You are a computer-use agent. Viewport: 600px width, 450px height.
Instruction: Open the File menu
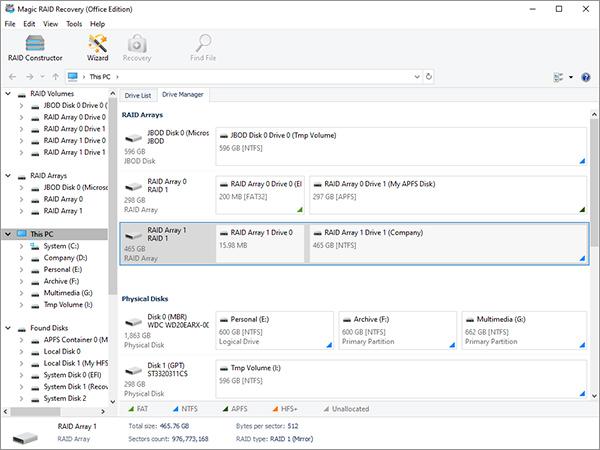10,24
